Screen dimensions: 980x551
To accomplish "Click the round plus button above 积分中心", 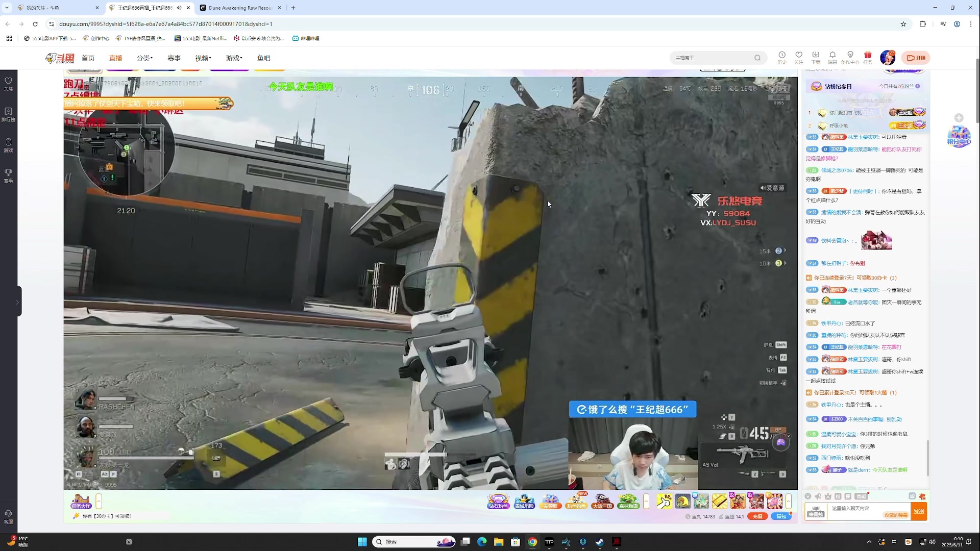I will tap(959, 118).
